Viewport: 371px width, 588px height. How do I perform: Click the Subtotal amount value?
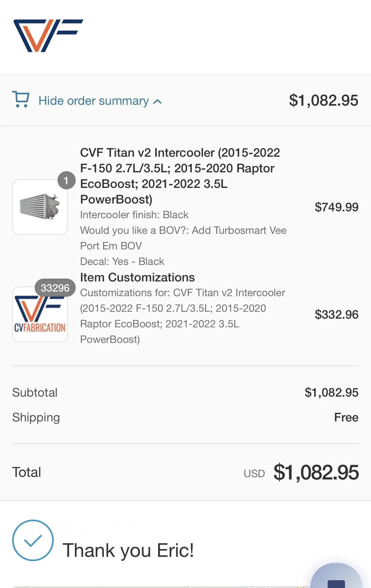coord(331,393)
